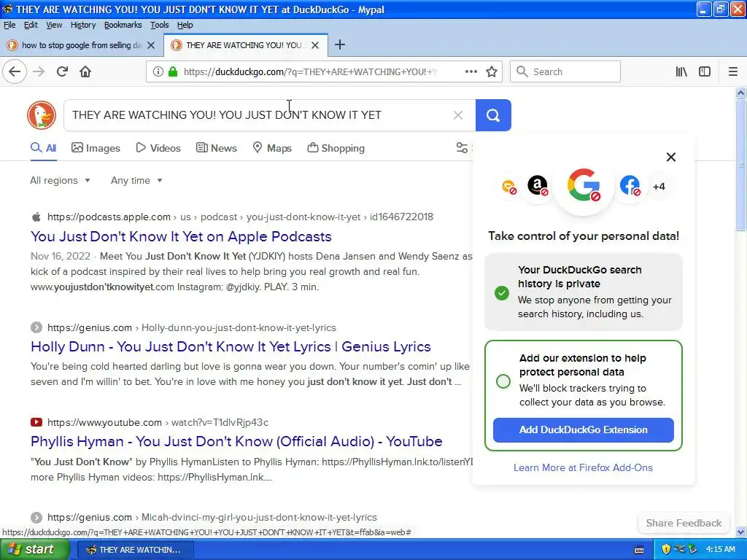Screen dimensions: 747x560
Task: Switch to Images results
Action: 96,147
